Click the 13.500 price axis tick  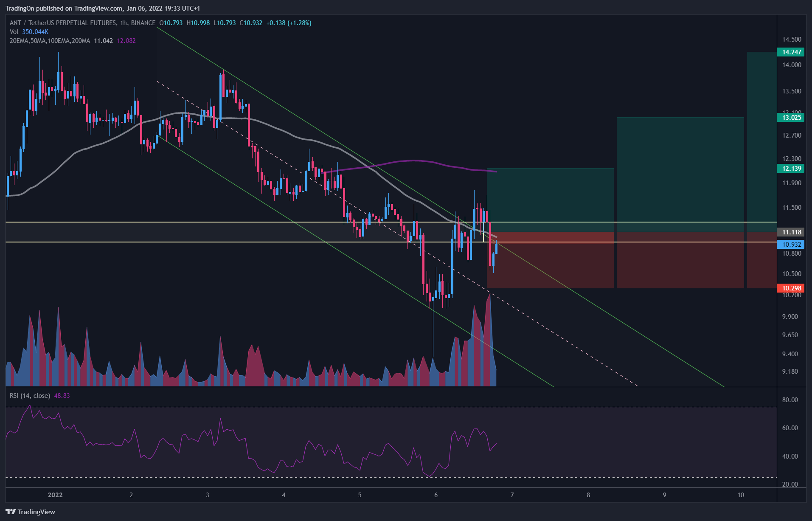click(792, 91)
